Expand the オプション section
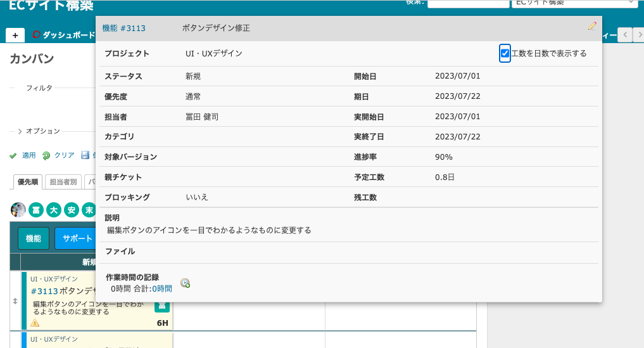The height and width of the screenshot is (348, 644). (x=39, y=131)
